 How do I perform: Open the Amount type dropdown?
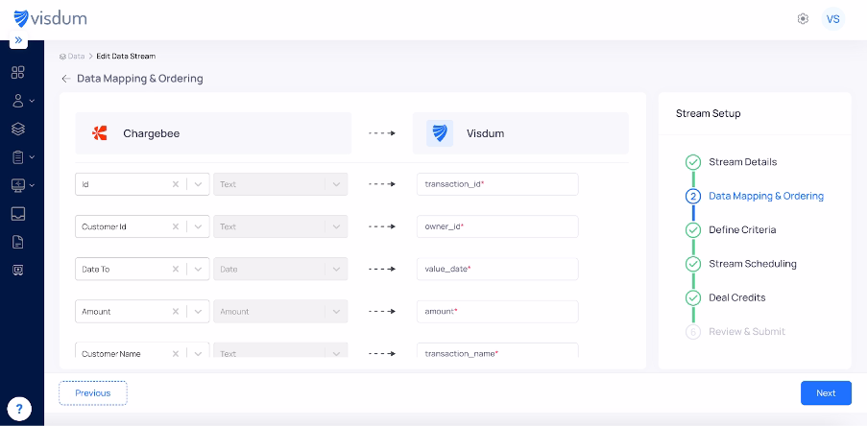(x=280, y=312)
